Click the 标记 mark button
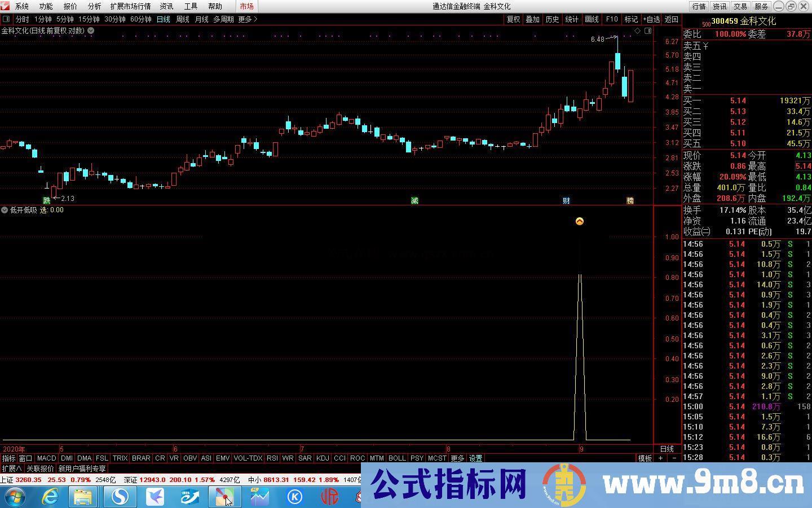The height and width of the screenshot is (508, 812). click(631, 19)
